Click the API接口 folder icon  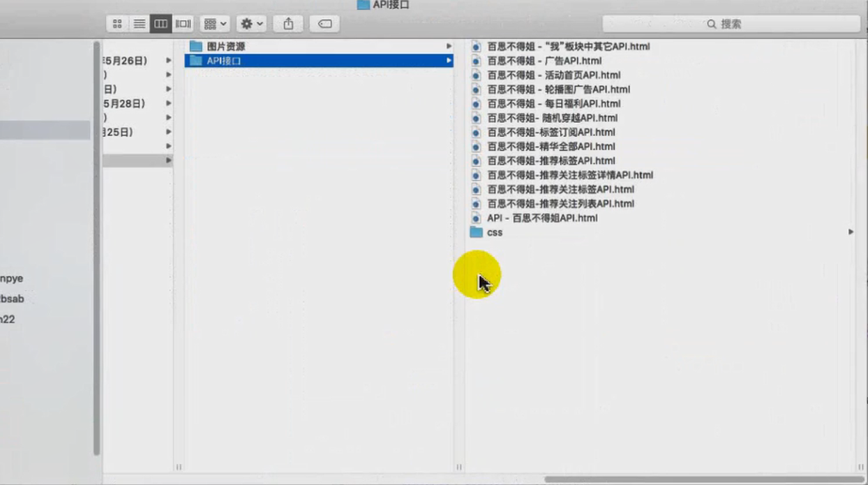pyautogui.click(x=196, y=61)
